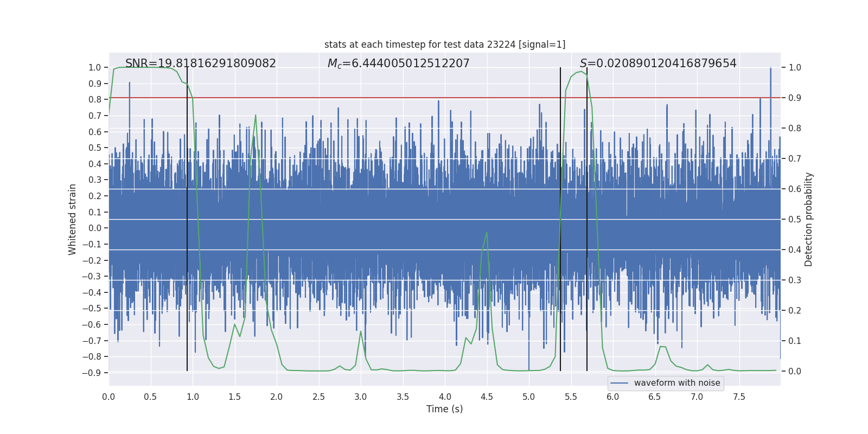Click Whitened strain tick label −0.7

coord(92,341)
